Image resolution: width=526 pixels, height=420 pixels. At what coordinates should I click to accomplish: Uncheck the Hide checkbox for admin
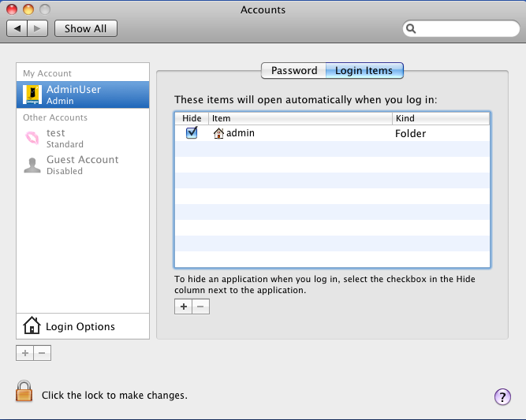[191, 133]
